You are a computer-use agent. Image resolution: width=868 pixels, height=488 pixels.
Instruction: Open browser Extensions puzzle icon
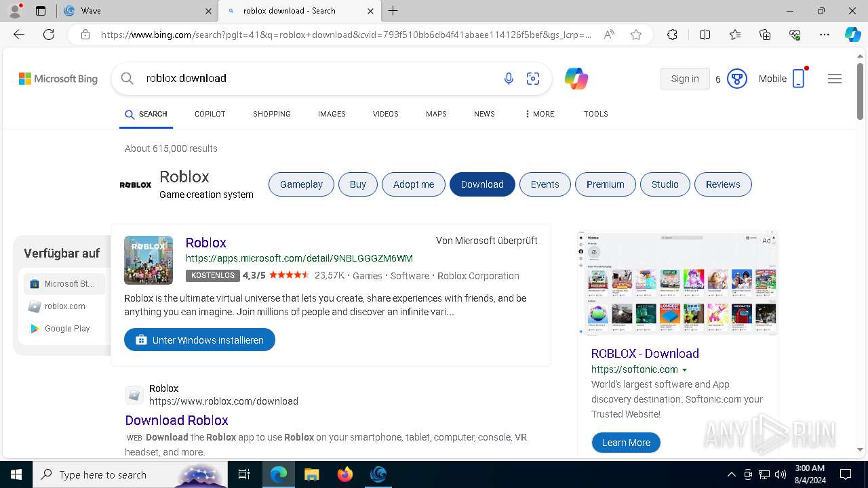672,35
